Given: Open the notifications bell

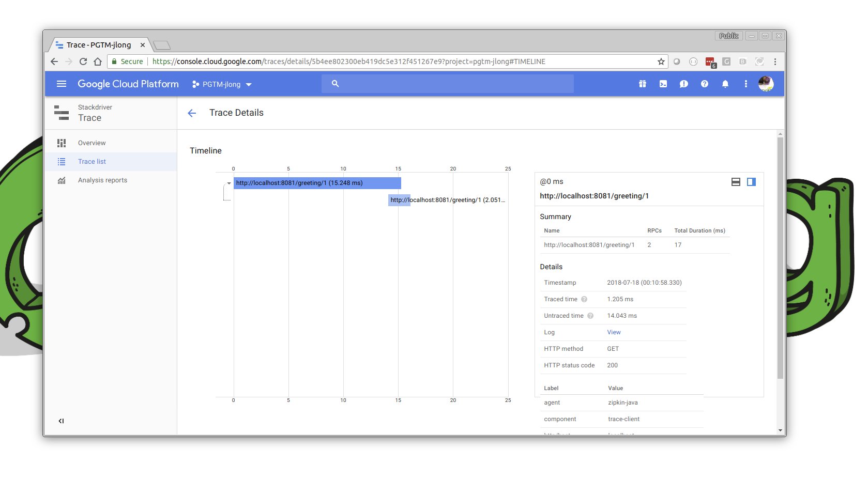Looking at the screenshot, I should [x=725, y=84].
